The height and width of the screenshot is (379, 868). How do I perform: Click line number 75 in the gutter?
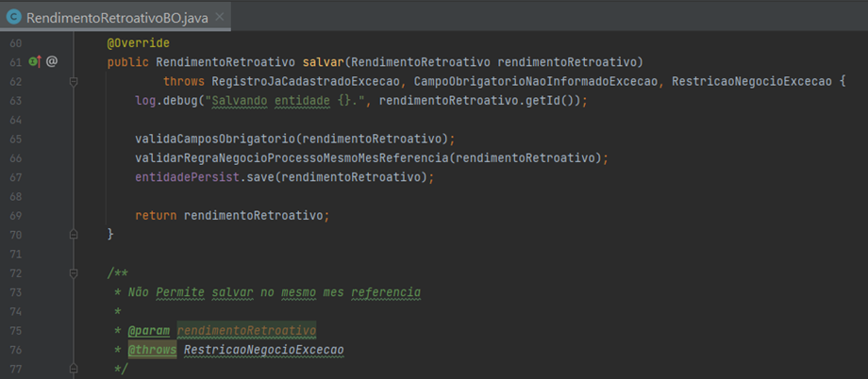[16, 331]
